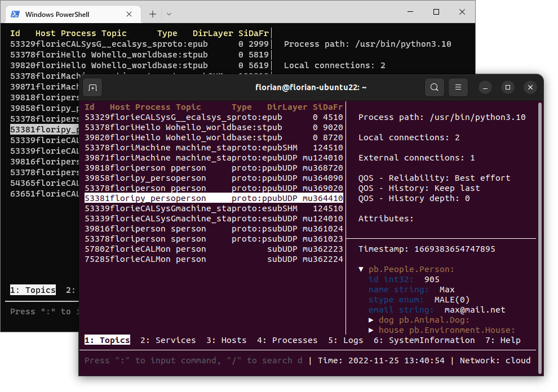The width and height of the screenshot is (558, 392).
Task: Open the Help tab
Action: tap(503, 340)
